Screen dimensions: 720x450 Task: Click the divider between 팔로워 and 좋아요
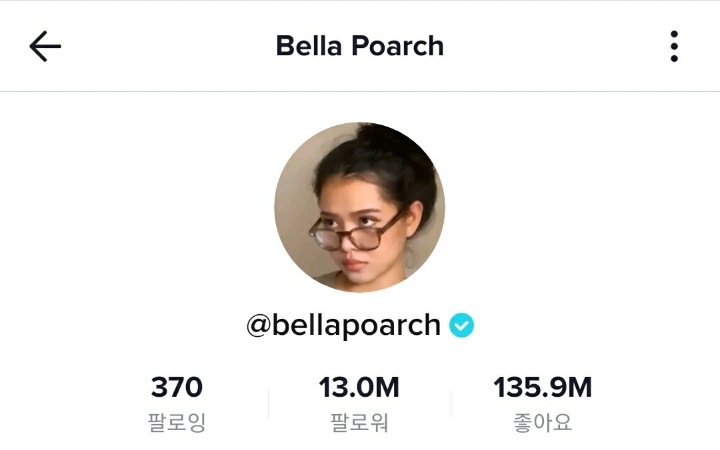click(451, 404)
